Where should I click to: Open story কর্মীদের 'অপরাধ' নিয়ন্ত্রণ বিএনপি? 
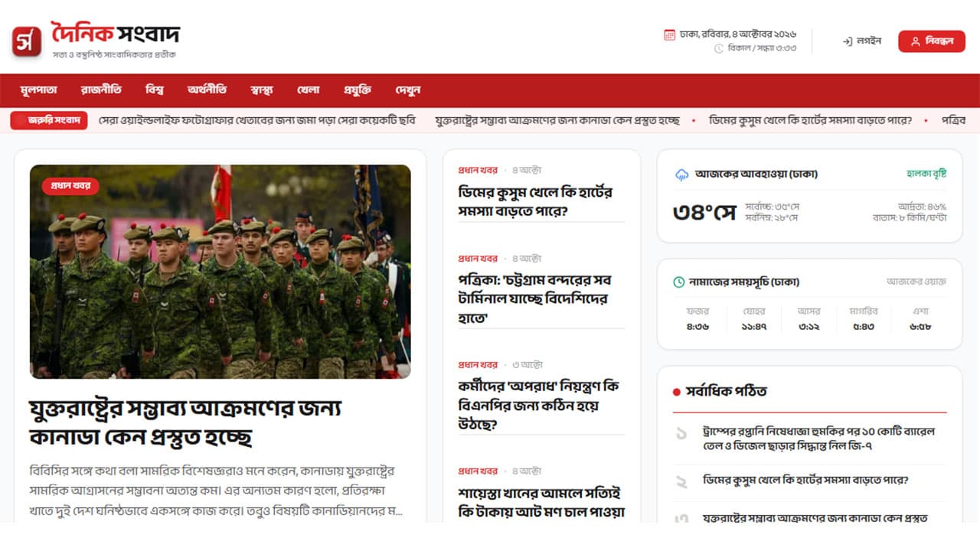pos(539,405)
